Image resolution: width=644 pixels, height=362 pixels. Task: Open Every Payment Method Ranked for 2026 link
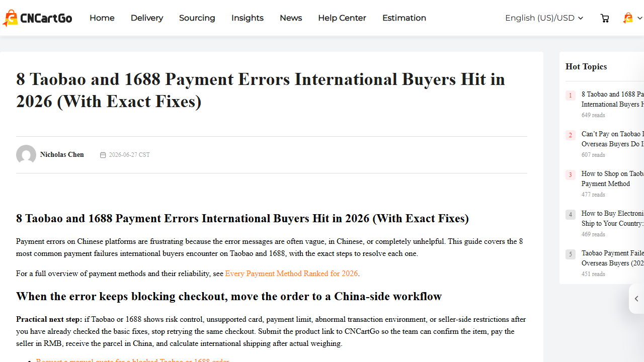[x=291, y=274]
